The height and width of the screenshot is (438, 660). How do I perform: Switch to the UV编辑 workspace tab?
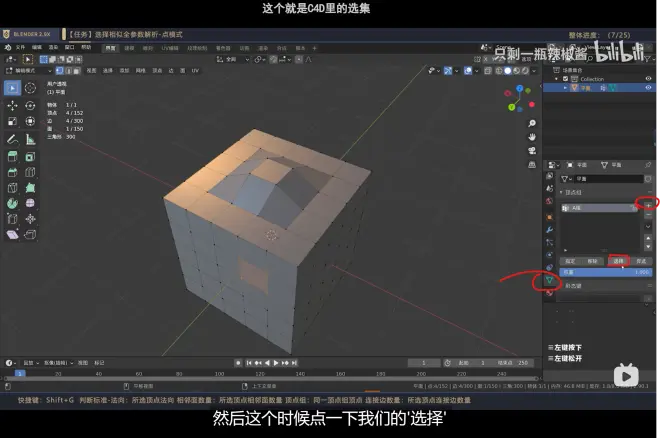tap(170, 48)
